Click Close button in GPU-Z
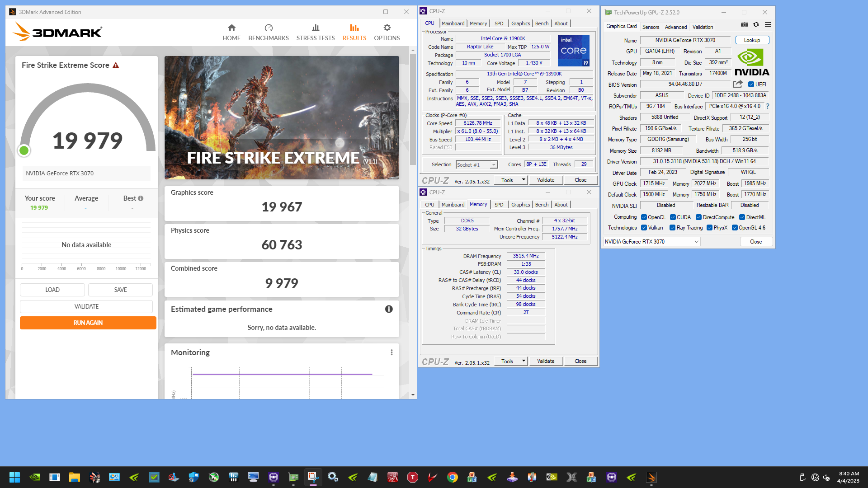 coord(756,242)
